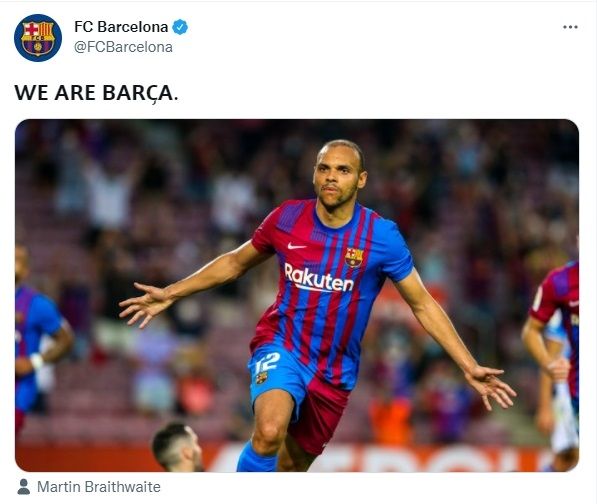
Task: Click the blue verified badge
Action: click(180, 27)
